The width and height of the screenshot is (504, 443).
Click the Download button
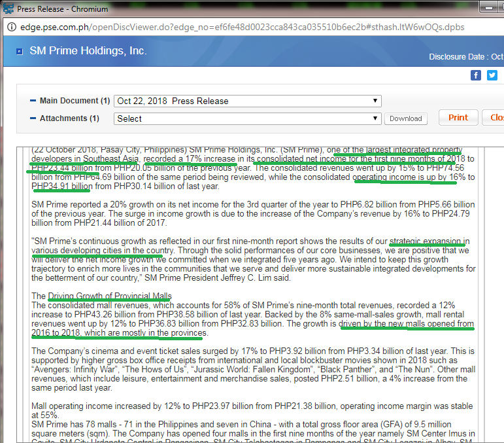(406, 118)
